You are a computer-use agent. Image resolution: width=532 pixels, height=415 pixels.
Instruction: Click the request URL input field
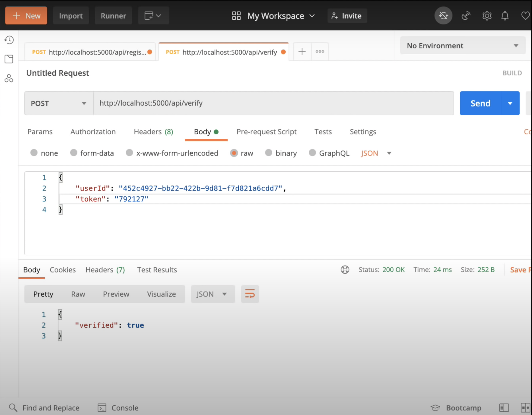pyautogui.click(x=273, y=103)
